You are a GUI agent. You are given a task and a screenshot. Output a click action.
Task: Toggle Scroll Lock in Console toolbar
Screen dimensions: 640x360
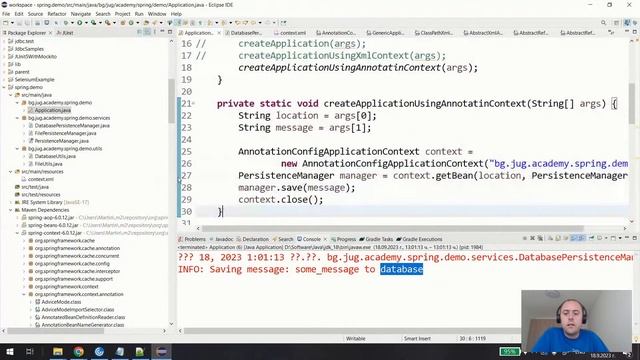point(558,238)
